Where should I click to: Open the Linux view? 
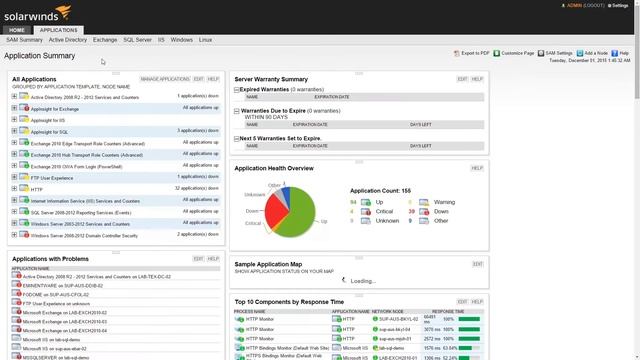(205, 40)
